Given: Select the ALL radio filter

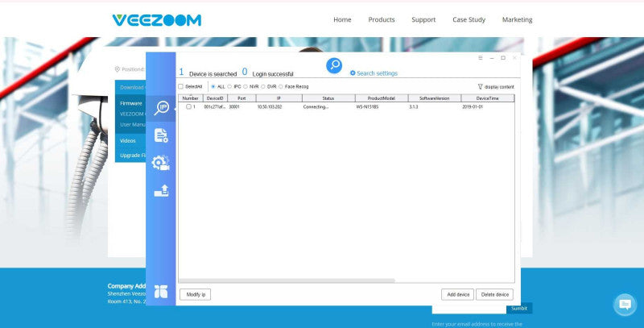Looking at the screenshot, I should 213,87.
